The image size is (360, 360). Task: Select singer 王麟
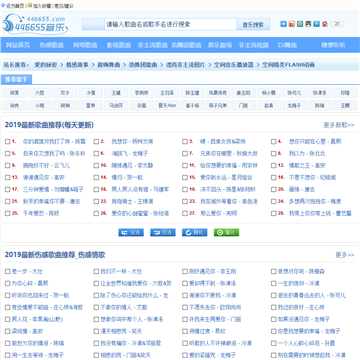pos(345,106)
